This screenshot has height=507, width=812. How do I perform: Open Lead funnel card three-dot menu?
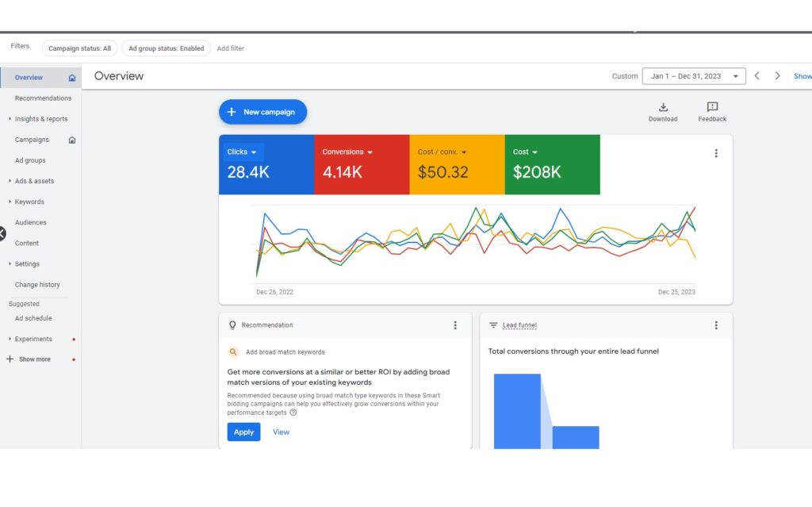click(716, 325)
